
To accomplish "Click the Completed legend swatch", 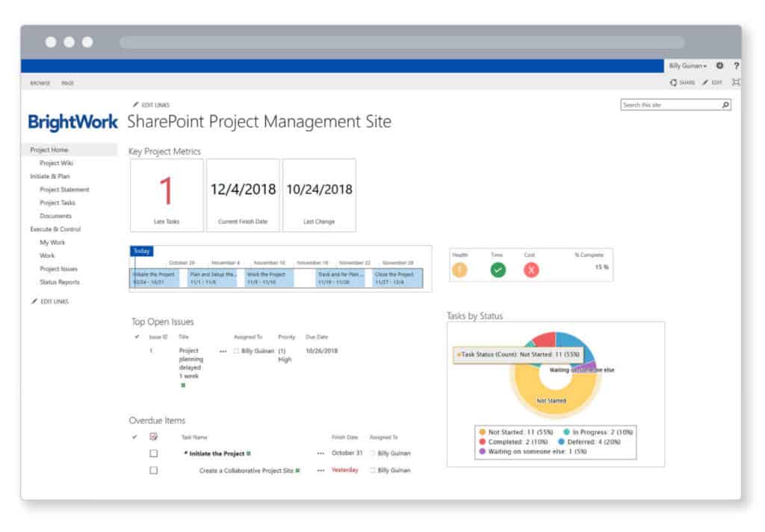I will (483, 442).
